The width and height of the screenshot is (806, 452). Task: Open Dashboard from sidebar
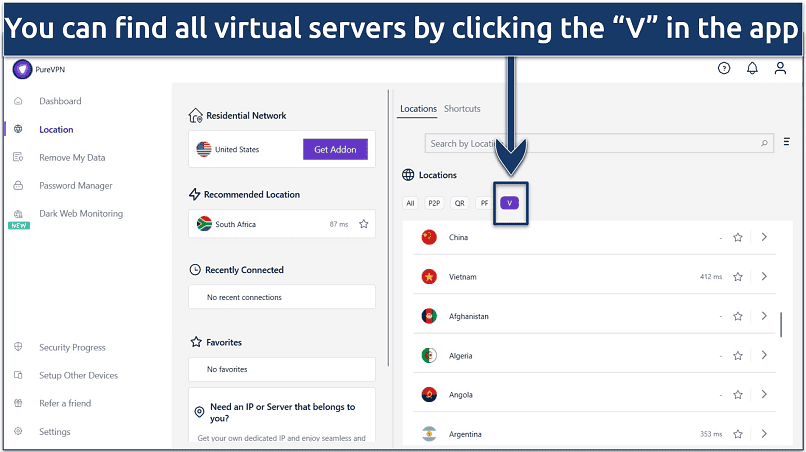[x=60, y=101]
